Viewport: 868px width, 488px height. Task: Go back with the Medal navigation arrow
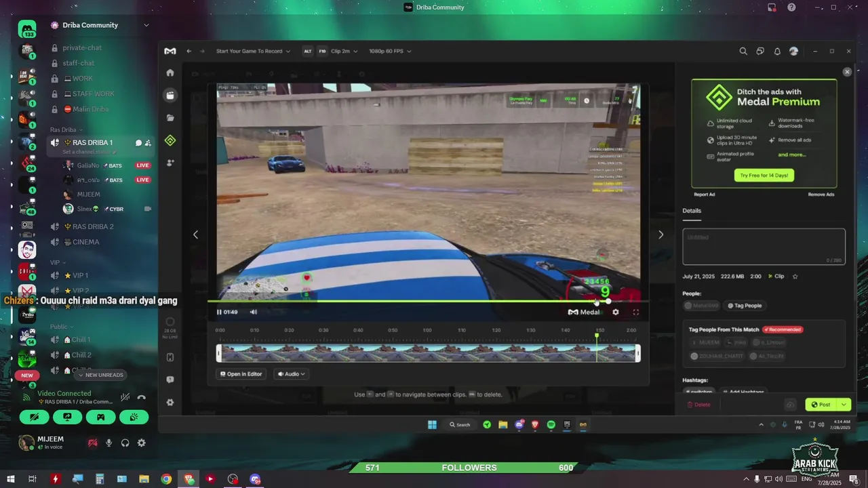(x=189, y=51)
